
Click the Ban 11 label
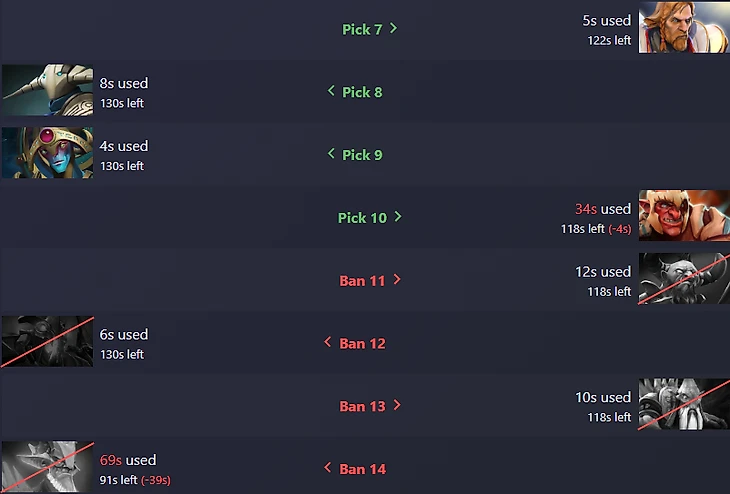coord(362,281)
